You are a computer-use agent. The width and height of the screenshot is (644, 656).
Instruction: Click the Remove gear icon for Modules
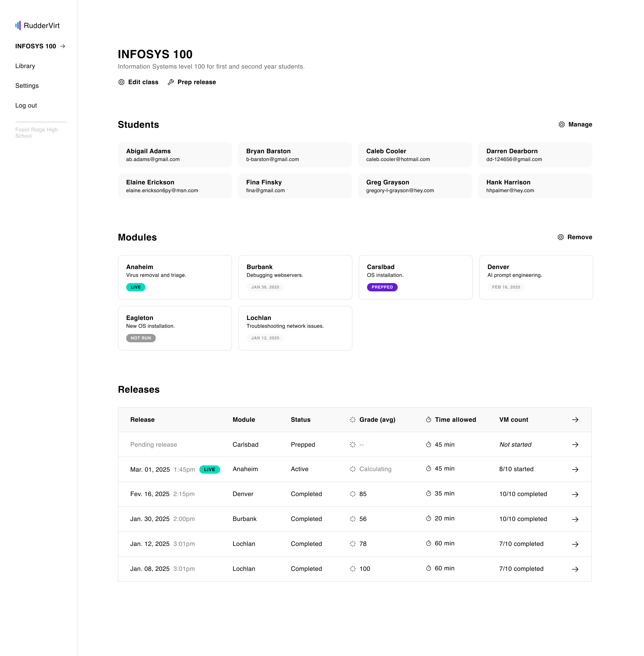pos(560,237)
